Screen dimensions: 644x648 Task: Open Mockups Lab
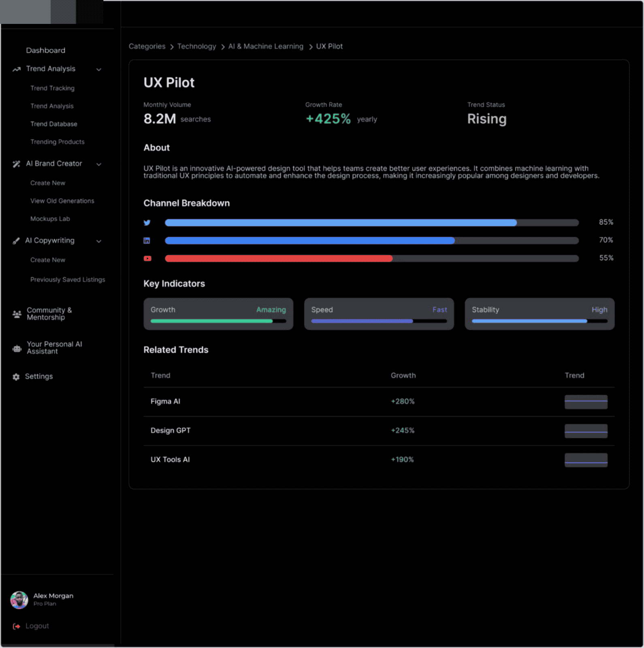tap(50, 219)
